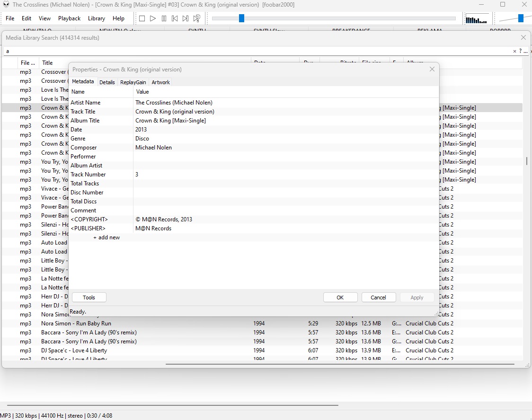Skip to the previous track
Viewport: 532px width, 420px height.
[175, 18]
